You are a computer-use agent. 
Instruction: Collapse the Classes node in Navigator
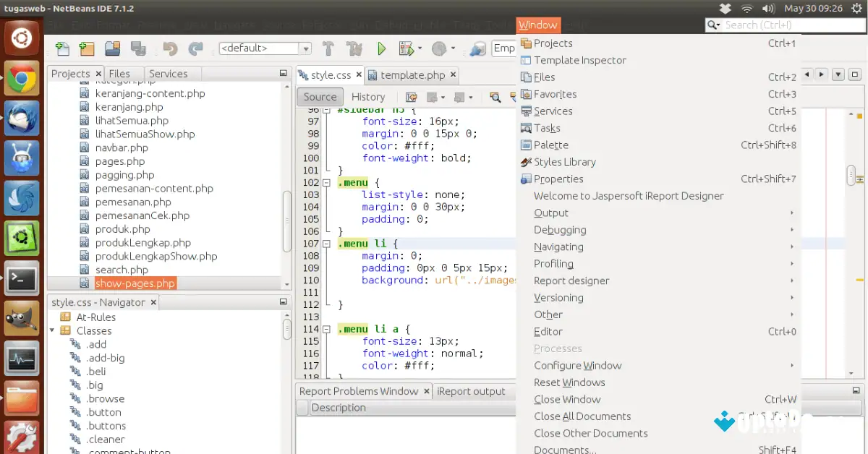tap(51, 330)
